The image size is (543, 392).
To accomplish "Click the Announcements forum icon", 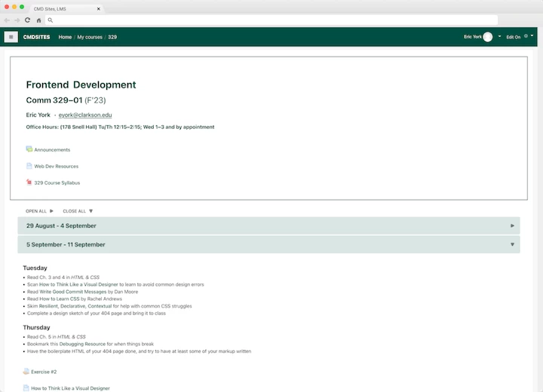I will 29,149.
